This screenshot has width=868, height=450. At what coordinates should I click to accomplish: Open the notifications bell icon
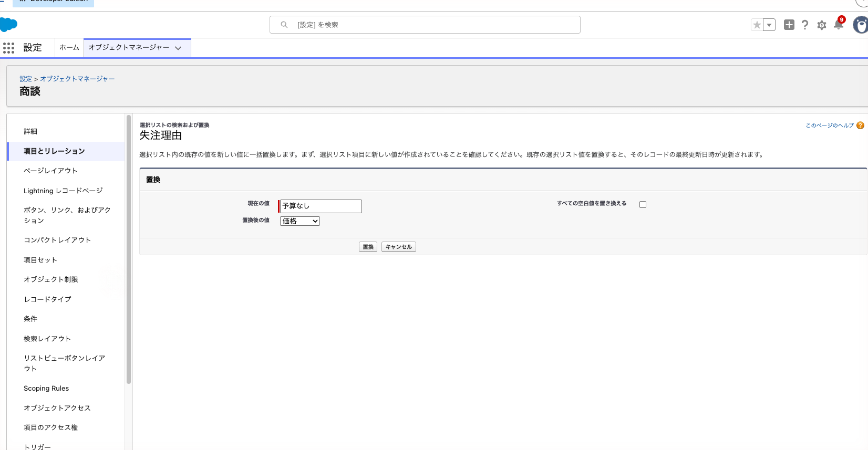tap(839, 25)
